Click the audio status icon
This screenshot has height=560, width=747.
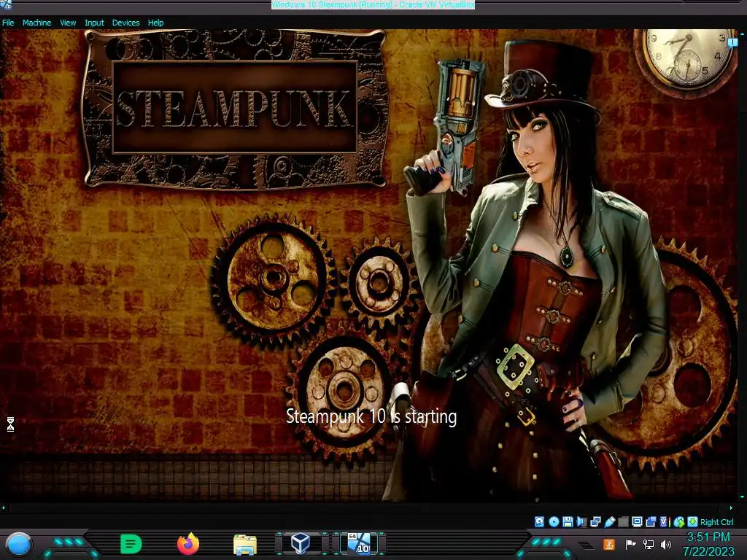point(581,522)
